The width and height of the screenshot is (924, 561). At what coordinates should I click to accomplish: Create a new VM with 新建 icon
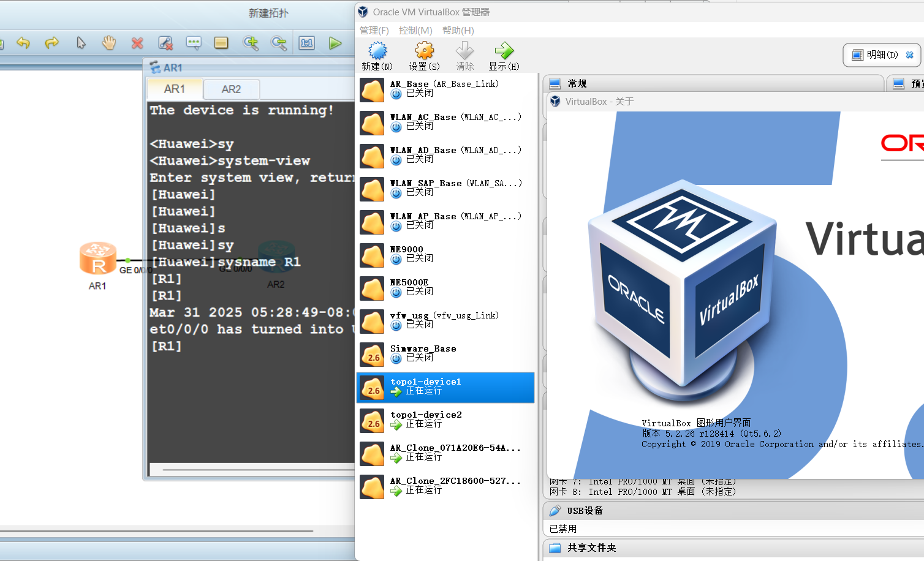(x=377, y=55)
